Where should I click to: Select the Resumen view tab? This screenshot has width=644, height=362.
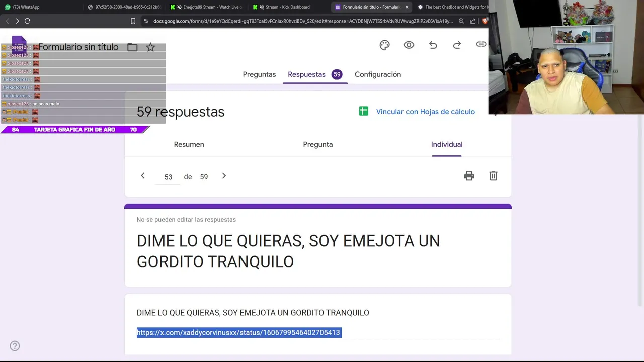tap(189, 144)
